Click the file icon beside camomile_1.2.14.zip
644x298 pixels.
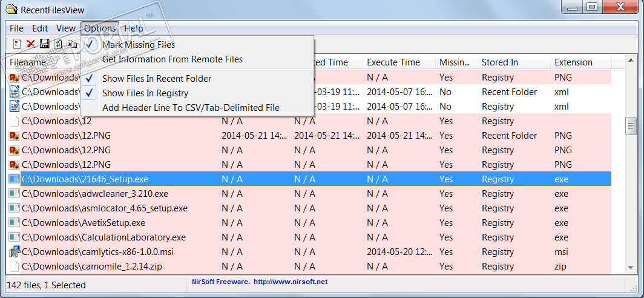pos(15,267)
